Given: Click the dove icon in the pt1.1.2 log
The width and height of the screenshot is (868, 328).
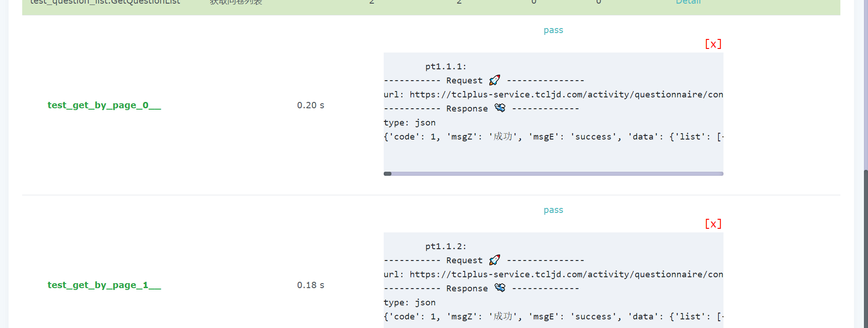Looking at the screenshot, I should (500, 288).
